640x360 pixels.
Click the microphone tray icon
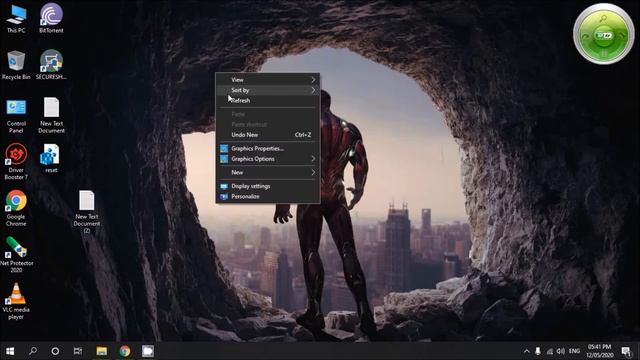click(538, 351)
